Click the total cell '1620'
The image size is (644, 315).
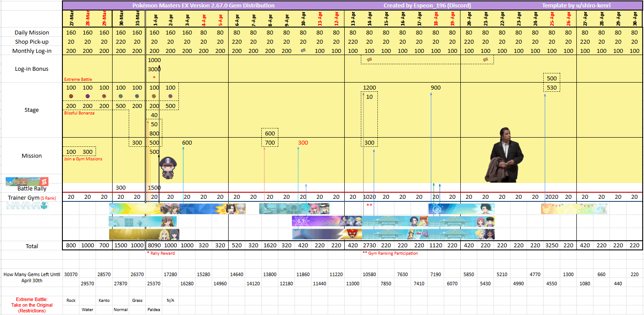270,246
